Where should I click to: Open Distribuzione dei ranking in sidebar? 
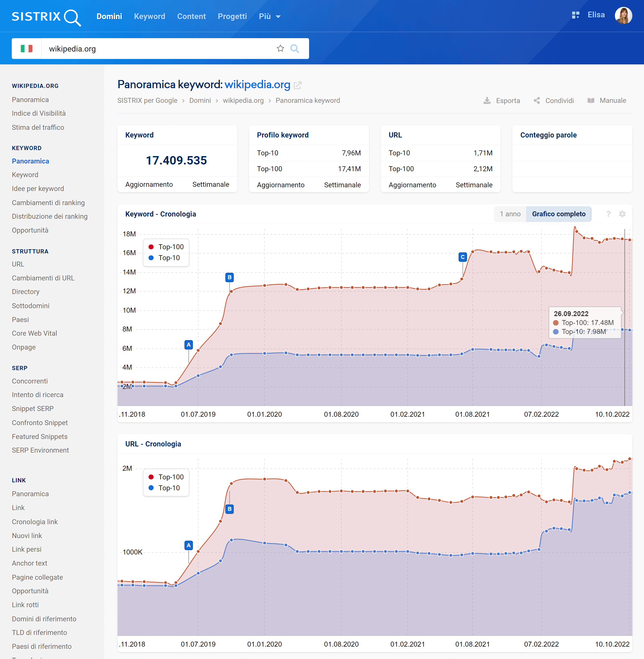(50, 216)
